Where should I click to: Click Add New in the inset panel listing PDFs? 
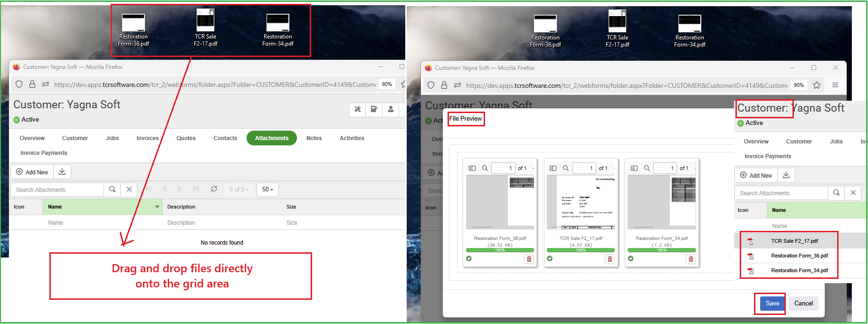756,175
